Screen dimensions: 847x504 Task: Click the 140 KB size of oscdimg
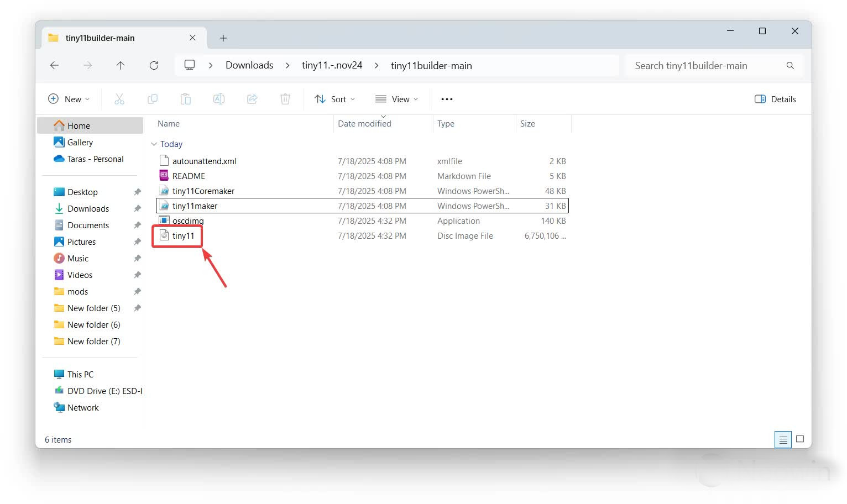coord(553,221)
